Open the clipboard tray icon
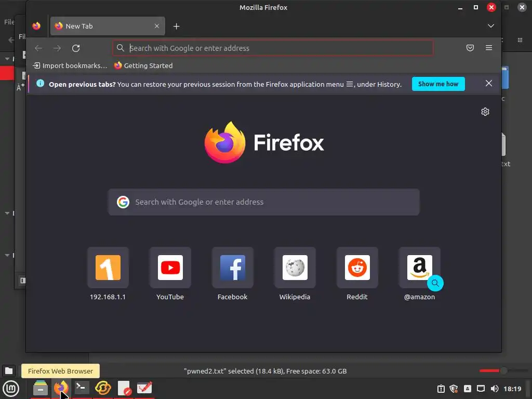This screenshot has width=532, height=399. tap(441, 389)
